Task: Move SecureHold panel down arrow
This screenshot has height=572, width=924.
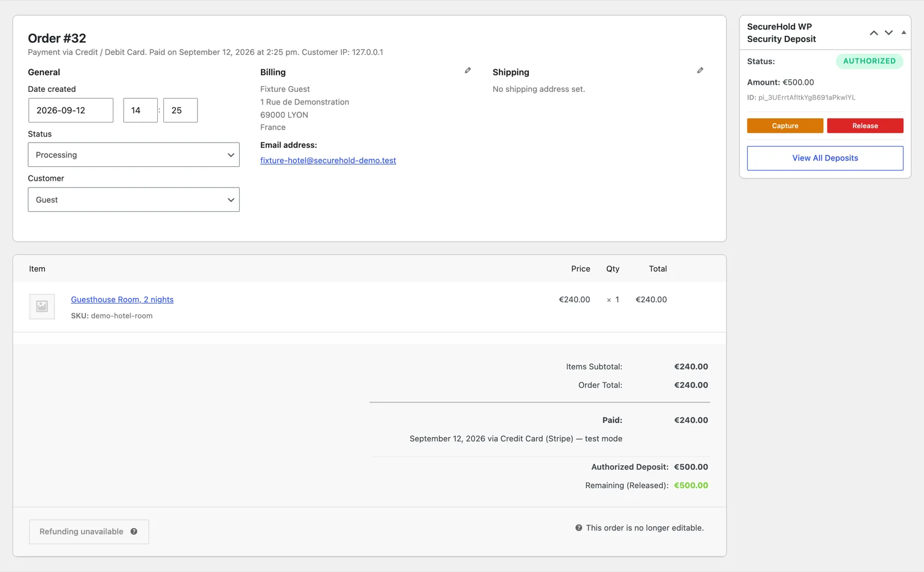Action: pyautogui.click(x=889, y=33)
